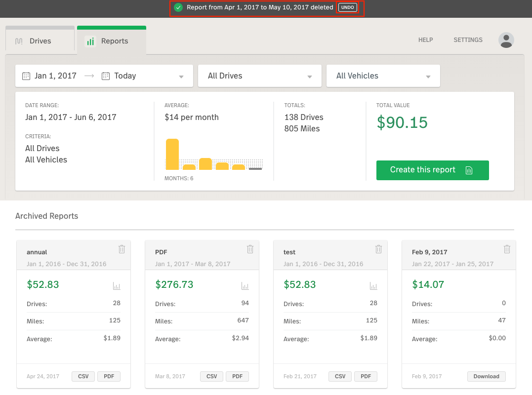Open SETTINGS
Viewport: 532px width, 395px height.
click(x=468, y=40)
